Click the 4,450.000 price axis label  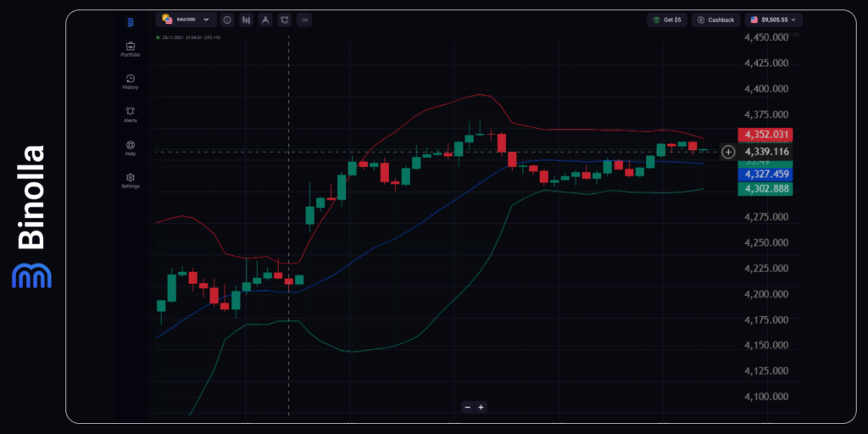766,37
